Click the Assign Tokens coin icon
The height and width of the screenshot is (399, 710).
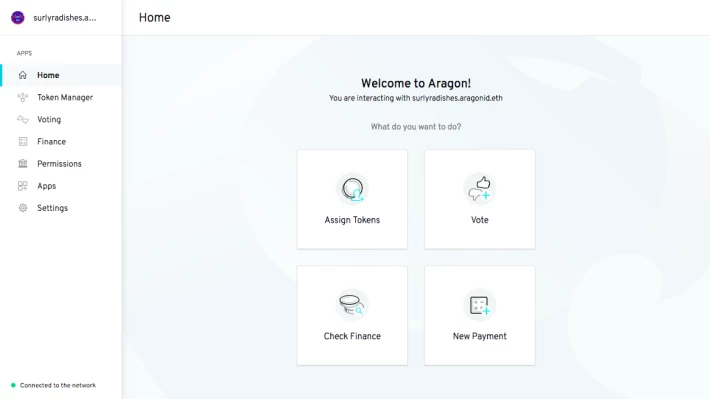(x=352, y=189)
